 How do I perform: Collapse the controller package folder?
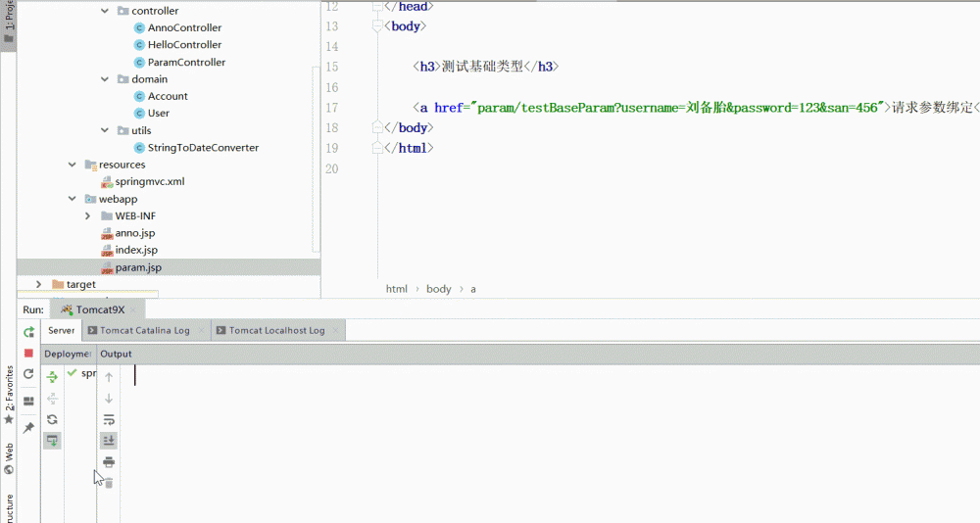(105, 11)
